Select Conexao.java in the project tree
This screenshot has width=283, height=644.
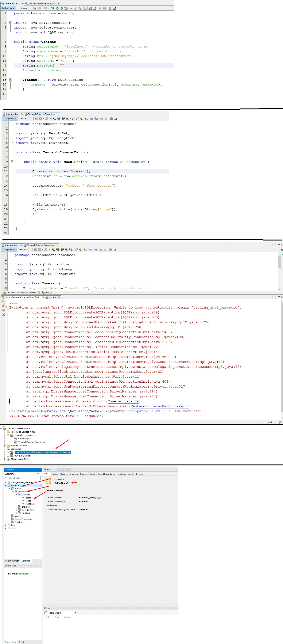click(x=25, y=438)
